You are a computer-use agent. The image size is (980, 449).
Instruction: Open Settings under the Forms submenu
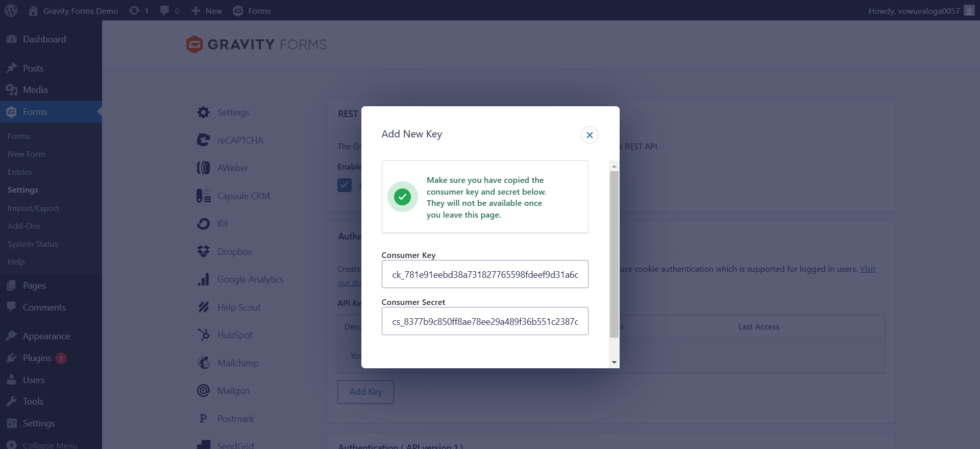pyautogui.click(x=23, y=190)
